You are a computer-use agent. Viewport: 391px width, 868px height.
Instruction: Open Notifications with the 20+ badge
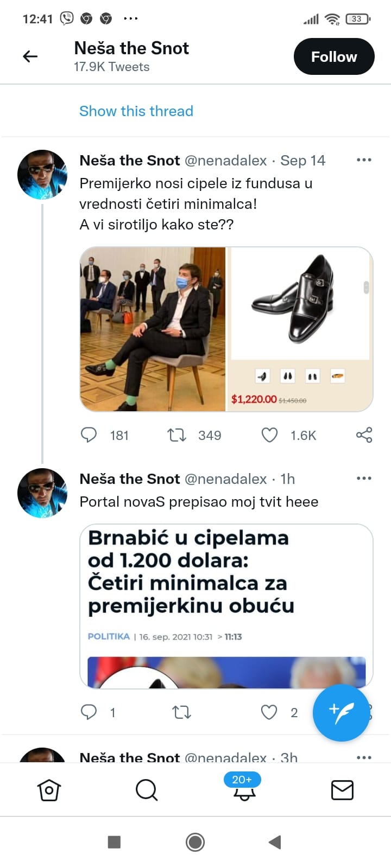[x=244, y=790]
